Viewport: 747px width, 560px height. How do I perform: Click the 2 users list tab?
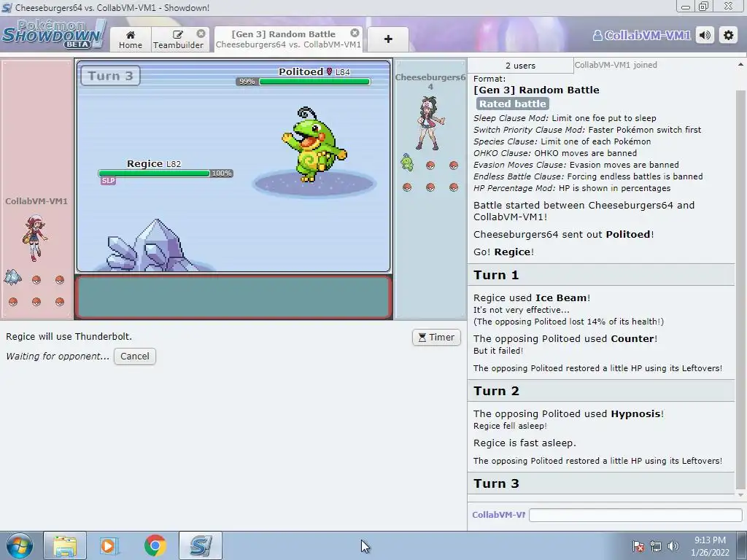coord(520,66)
